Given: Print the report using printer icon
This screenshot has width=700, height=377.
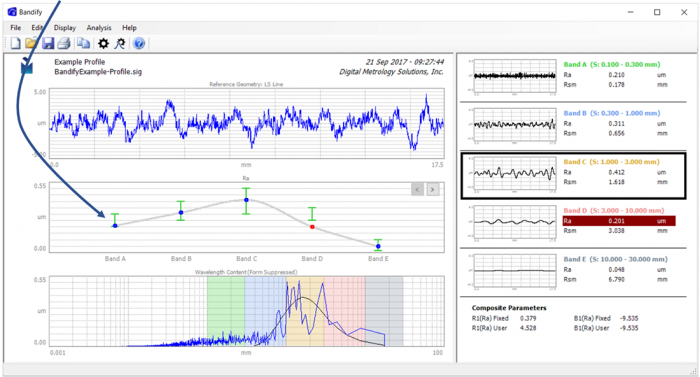Looking at the screenshot, I should click(x=64, y=43).
